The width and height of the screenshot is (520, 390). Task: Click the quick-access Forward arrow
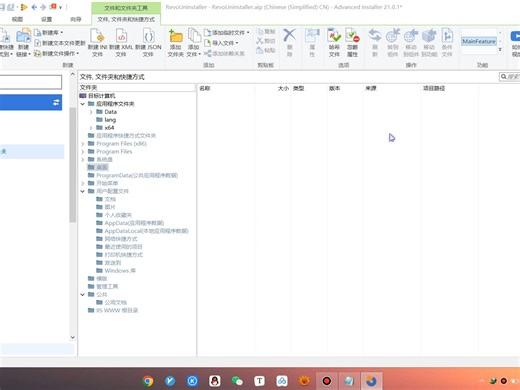[x=43, y=7]
